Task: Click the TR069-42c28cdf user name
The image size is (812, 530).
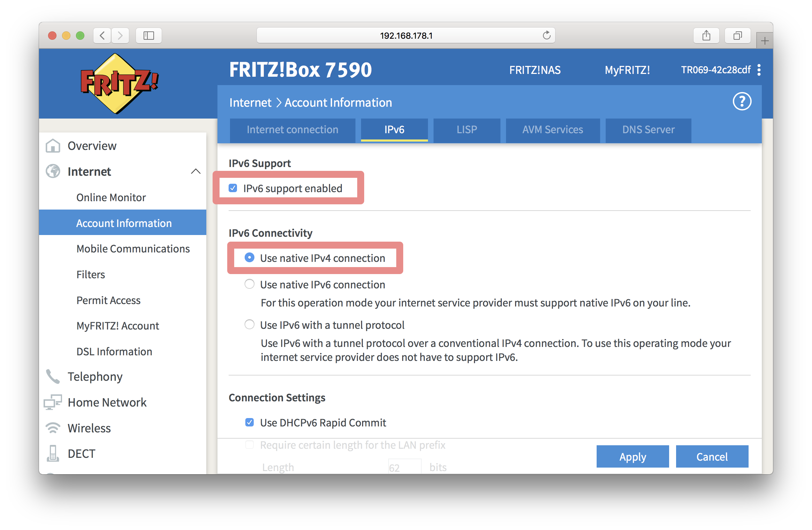Action: coord(716,70)
